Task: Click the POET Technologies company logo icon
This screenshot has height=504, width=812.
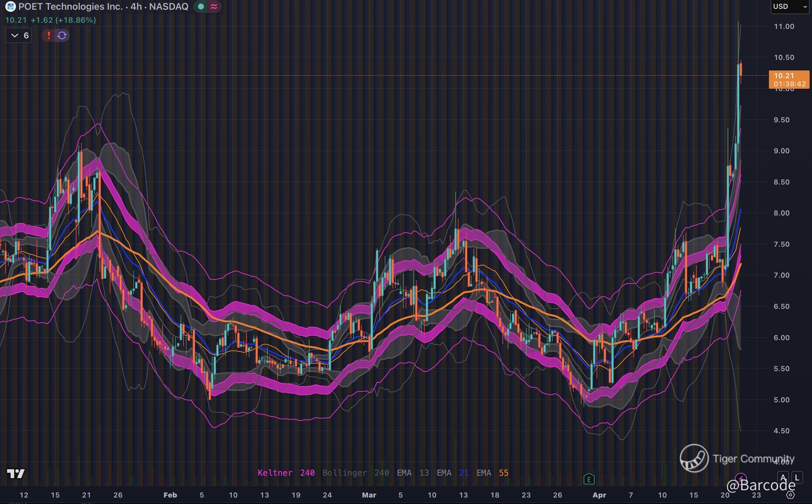Action: (10, 6)
